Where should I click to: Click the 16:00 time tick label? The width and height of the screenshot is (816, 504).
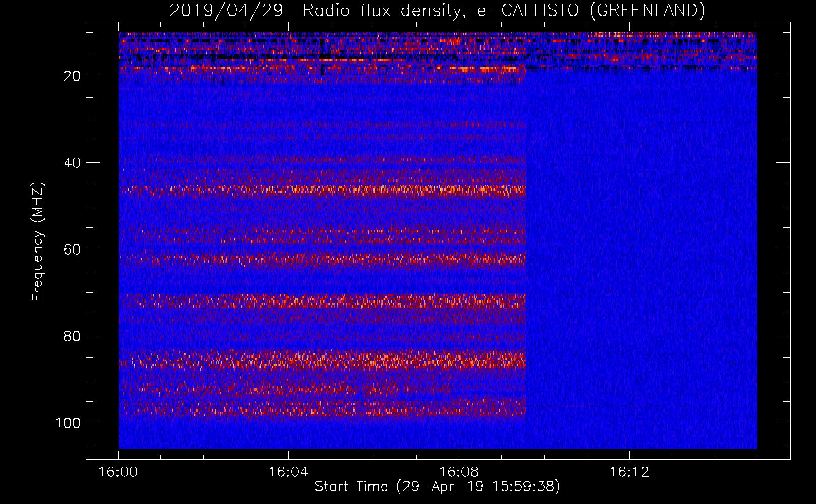click(x=118, y=472)
